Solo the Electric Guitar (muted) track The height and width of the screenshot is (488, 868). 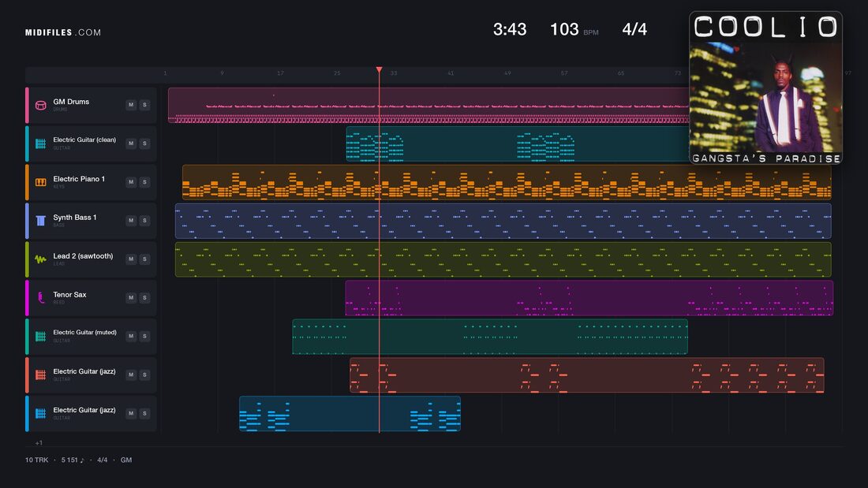[144, 336]
